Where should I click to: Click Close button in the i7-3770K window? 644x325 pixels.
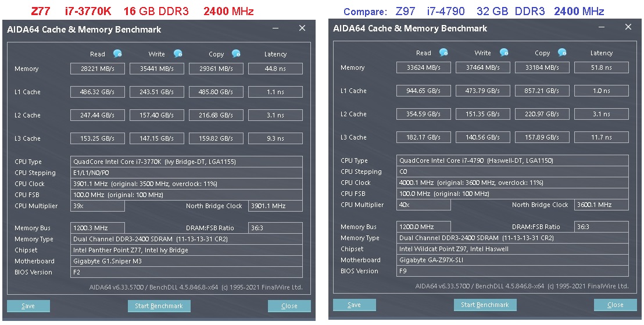(x=289, y=306)
